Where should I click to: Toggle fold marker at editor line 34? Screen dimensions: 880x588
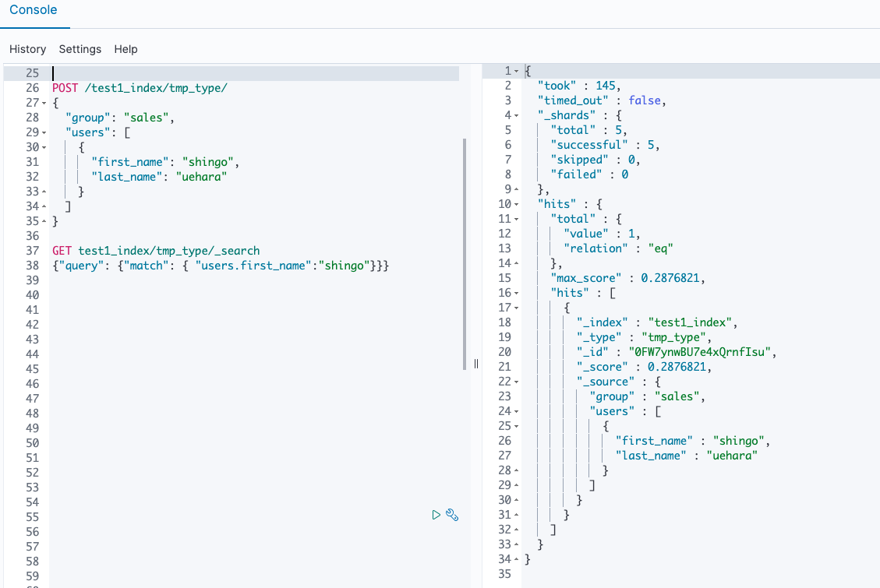click(44, 207)
